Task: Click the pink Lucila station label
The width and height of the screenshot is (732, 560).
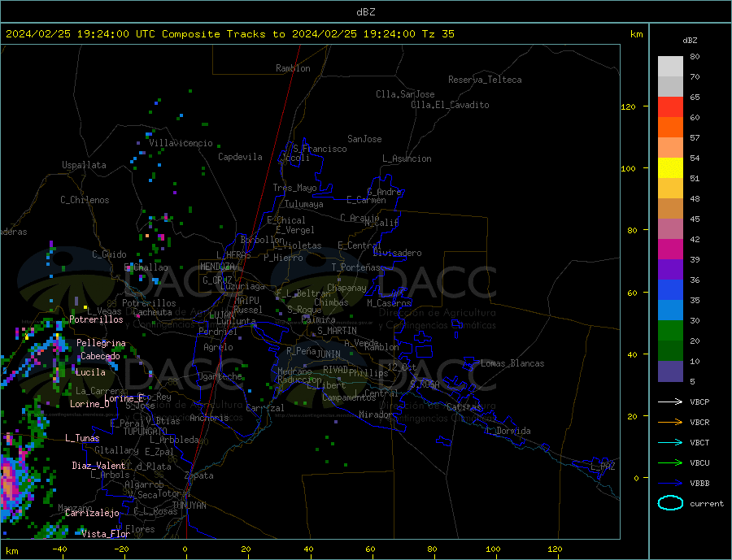Action: [x=90, y=372]
